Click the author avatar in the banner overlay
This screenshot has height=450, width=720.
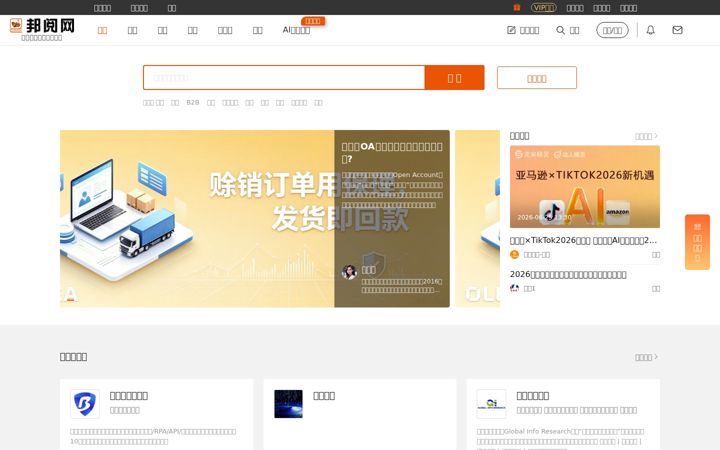click(x=349, y=272)
